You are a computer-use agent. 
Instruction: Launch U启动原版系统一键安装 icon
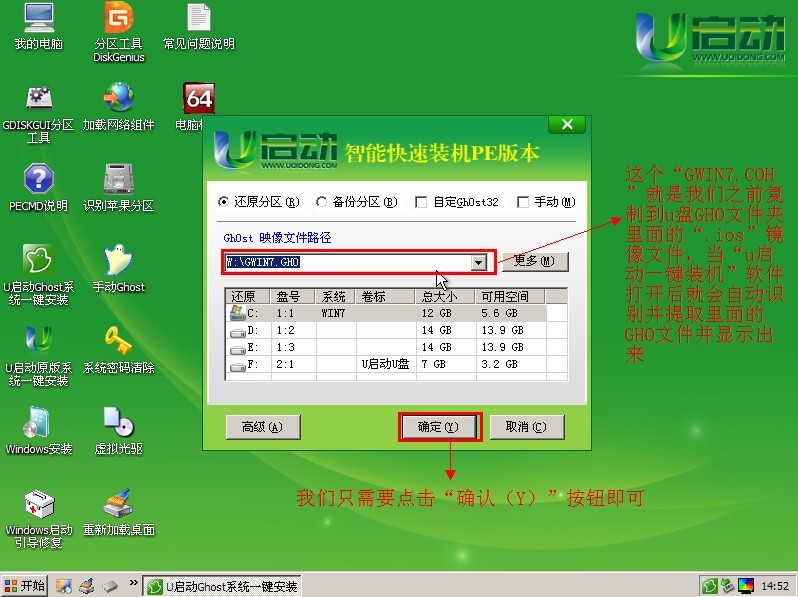pos(39,356)
